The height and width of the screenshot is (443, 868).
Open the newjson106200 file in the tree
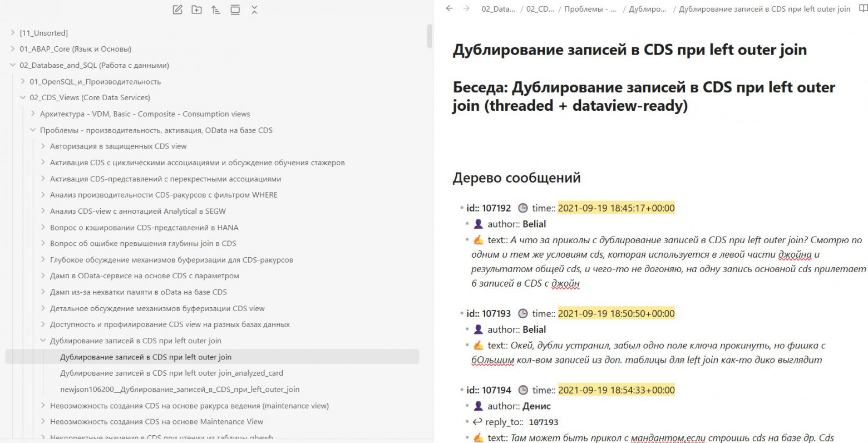pos(180,390)
